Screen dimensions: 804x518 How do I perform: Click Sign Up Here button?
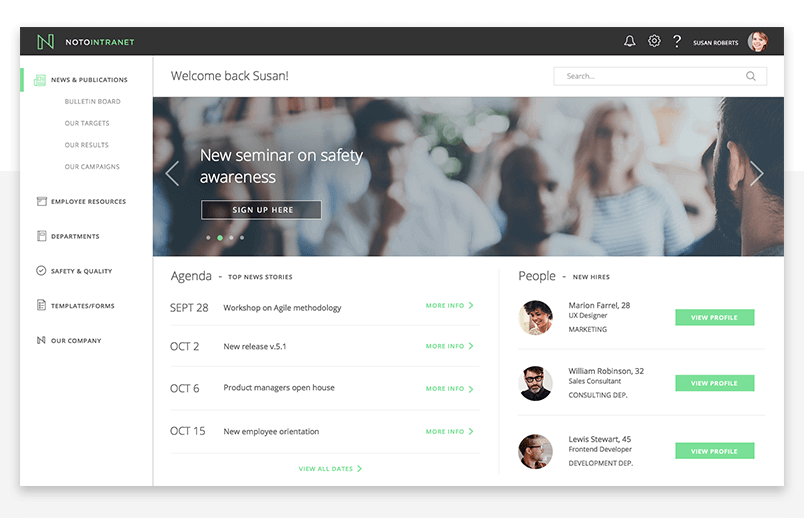262,210
